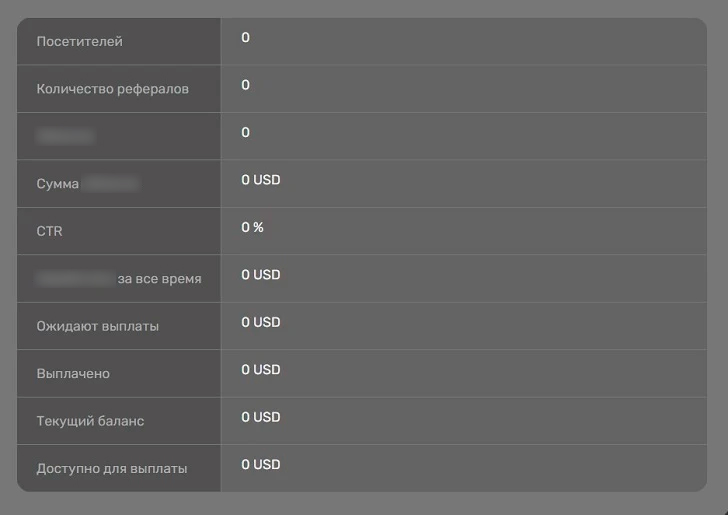This screenshot has width=728, height=515.
Task: Click the Доступно для выплаты label
Action: pyautogui.click(x=111, y=468)
